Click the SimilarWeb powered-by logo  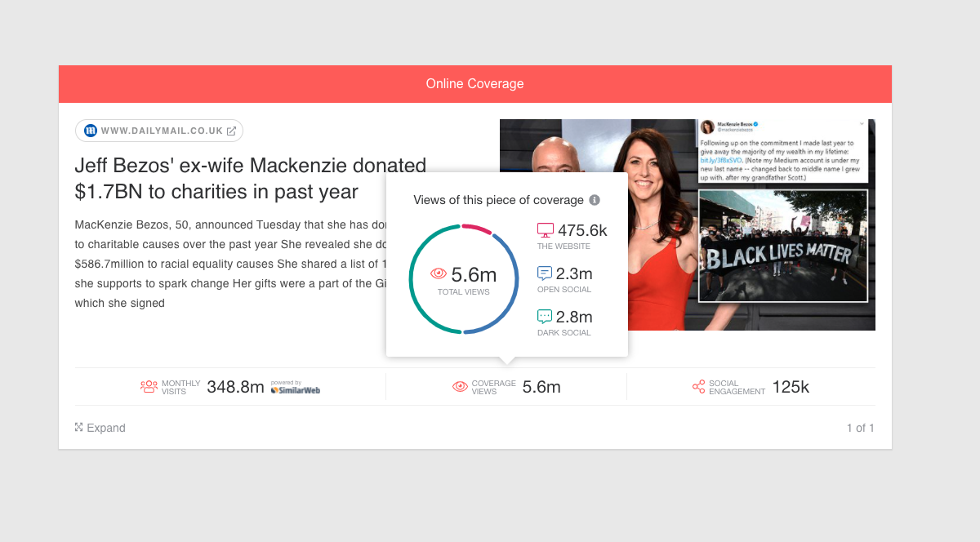pyautogui.click(x=295, y=388)
